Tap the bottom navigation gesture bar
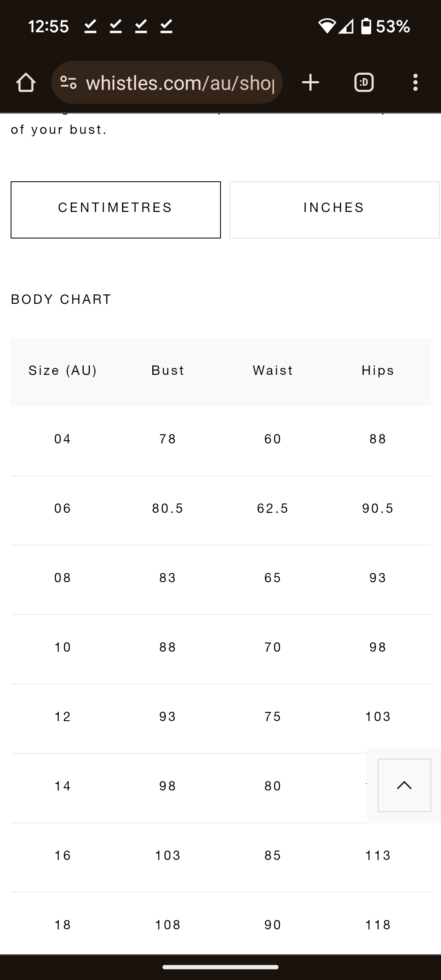Viewport: 441px width, 980px height. coord(220,967)
